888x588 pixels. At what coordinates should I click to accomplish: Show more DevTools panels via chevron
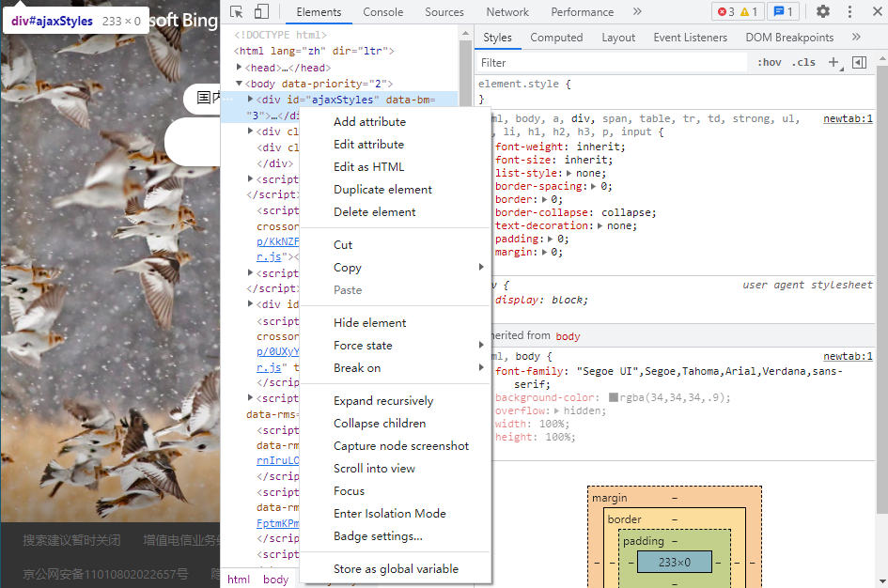pos(637,12)
